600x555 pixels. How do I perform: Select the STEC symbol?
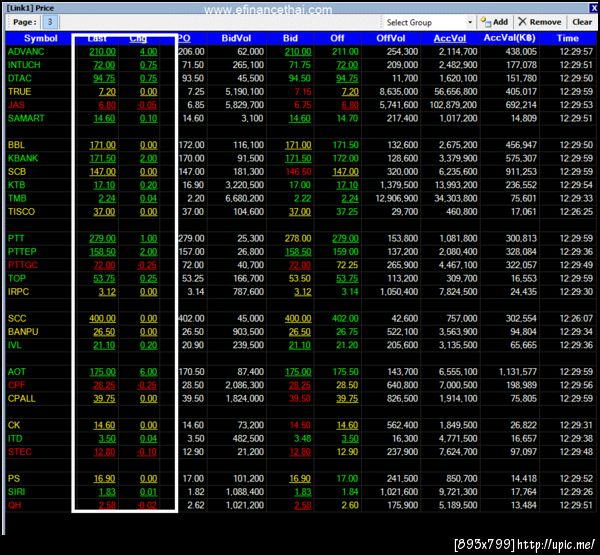pyautogui.click(x=20, y=452)
